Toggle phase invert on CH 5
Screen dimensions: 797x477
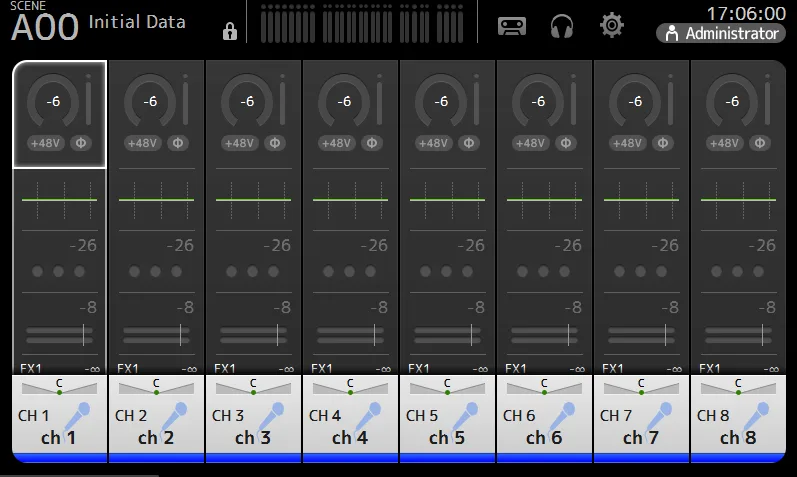469,143
